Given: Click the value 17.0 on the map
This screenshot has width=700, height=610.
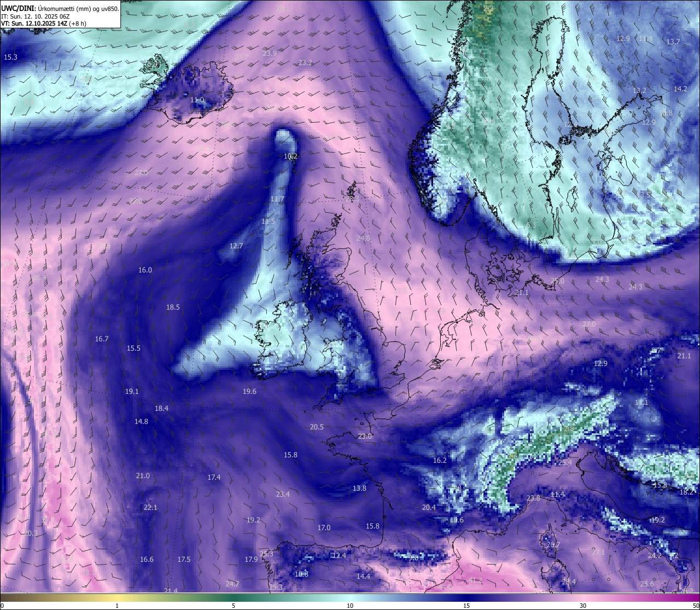Looking at the screenshot, I should point(324,527).
